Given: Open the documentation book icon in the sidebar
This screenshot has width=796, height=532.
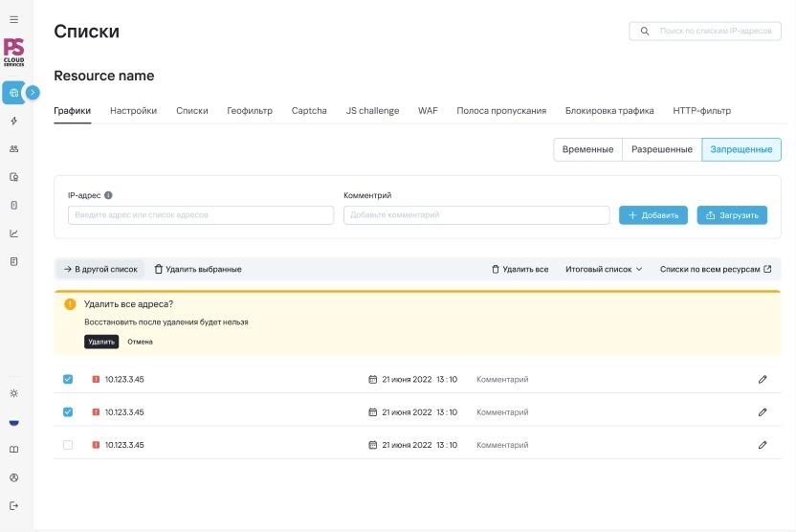Looking at the screenshot, I should coord(14,450).
